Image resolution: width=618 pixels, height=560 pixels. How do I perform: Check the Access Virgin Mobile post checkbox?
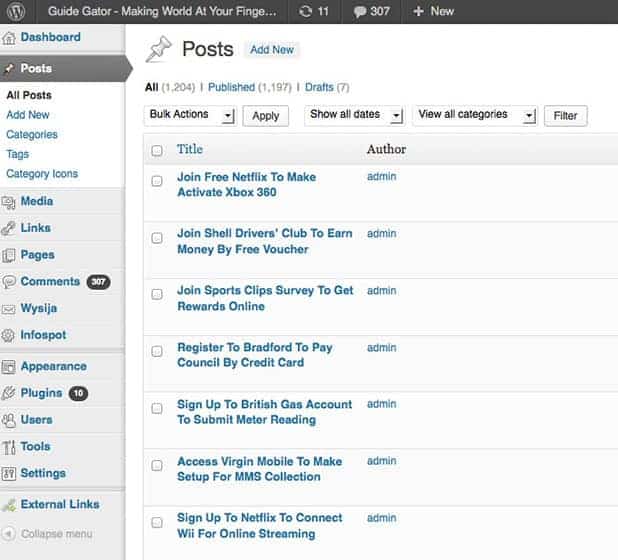click(157, 465)
